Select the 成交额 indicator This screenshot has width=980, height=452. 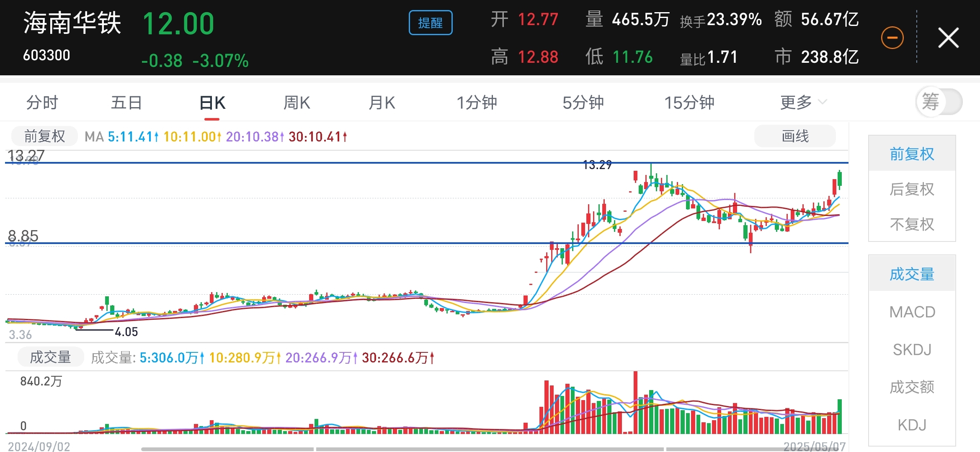pyautogui.click(x=912, y=387)
